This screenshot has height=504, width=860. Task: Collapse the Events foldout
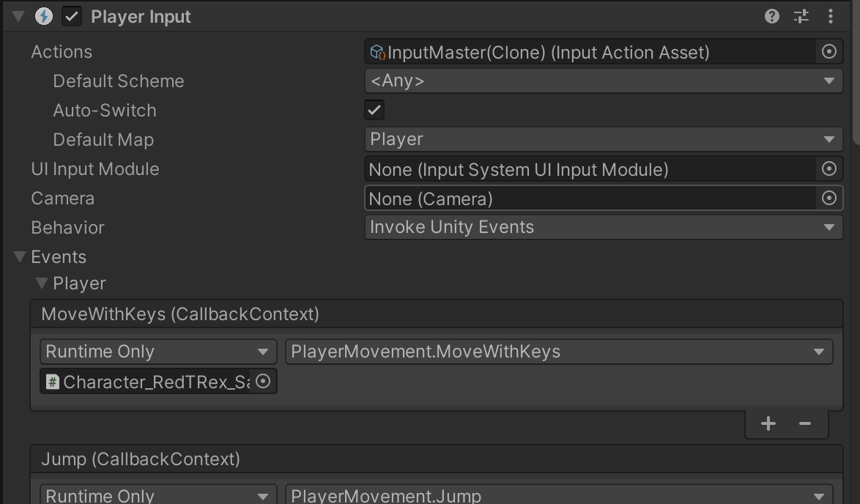20,256
